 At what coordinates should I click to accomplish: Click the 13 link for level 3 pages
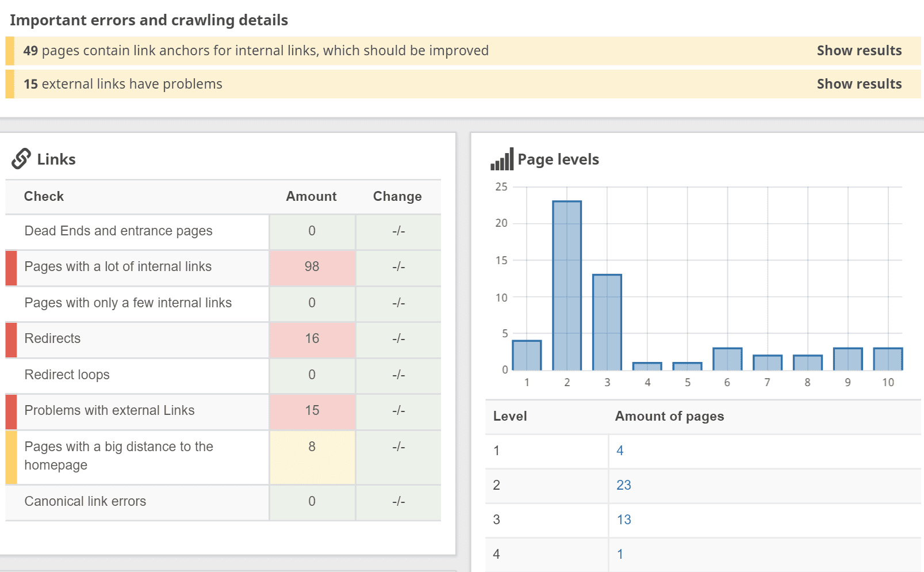(623, 520)
